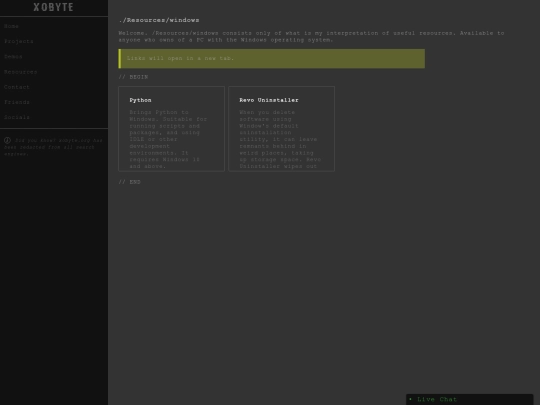Image resolution: width=540 pixels, height=405 pixels.
Task: Click the Welcome intro paragraph
Action: tap(311, 37)
